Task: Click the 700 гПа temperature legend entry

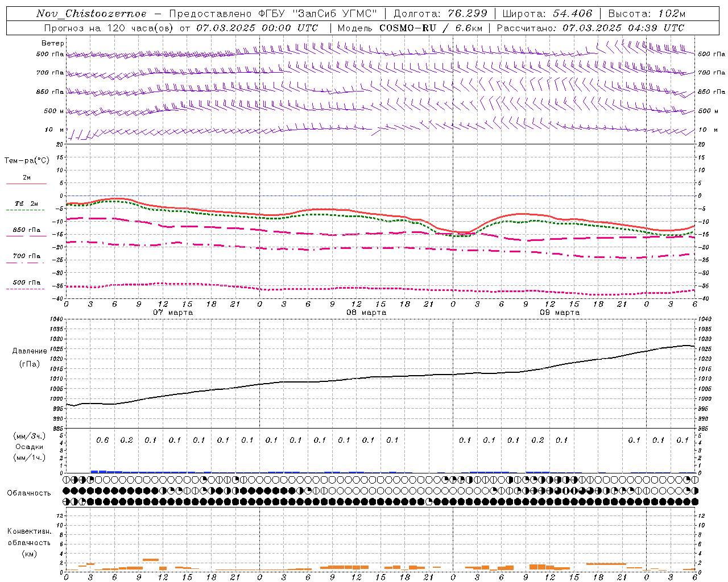Action: [x=26, y=256]
